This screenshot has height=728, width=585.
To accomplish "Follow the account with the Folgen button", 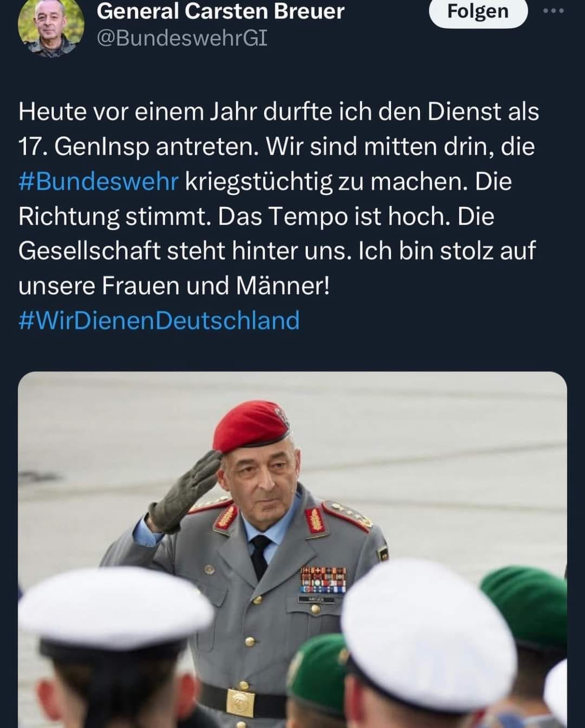I will pyautogui.click(x=478, y=12).
